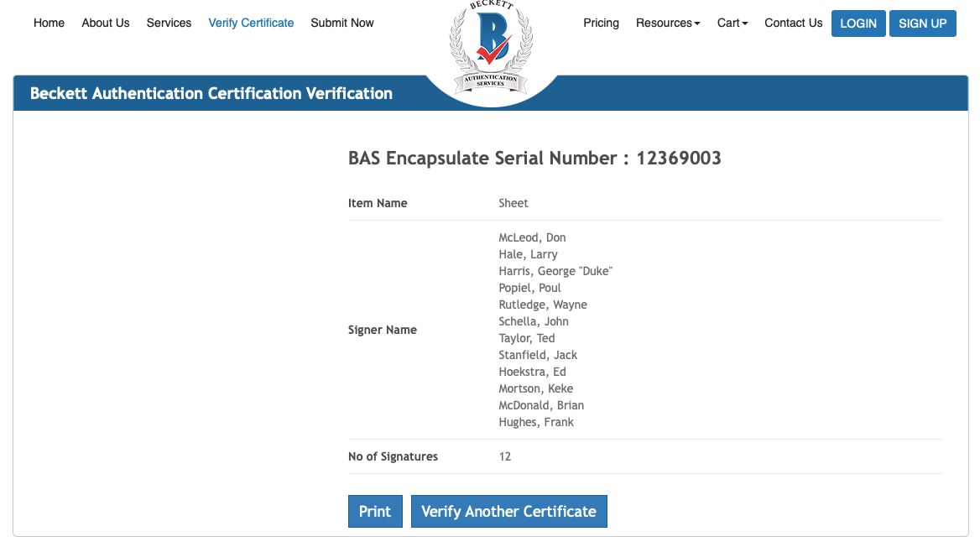The height and width of the screenshot is (547, 980).
Task: Select signer 'Hale, Larry'
Action: (x=528, y=254)
